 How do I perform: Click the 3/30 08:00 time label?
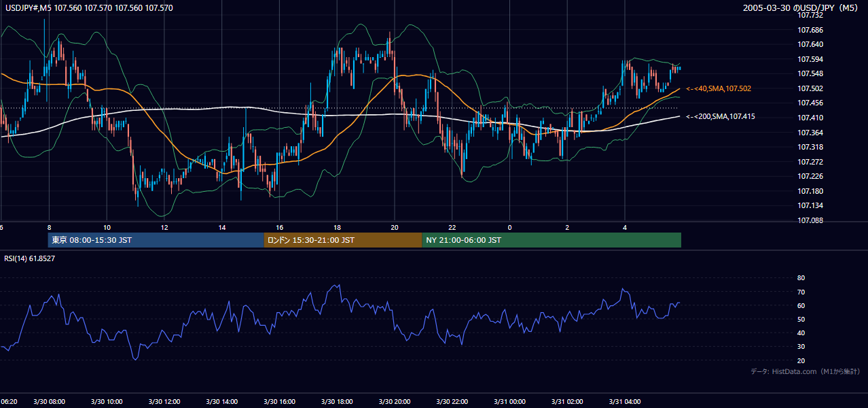tap(49, 402)
